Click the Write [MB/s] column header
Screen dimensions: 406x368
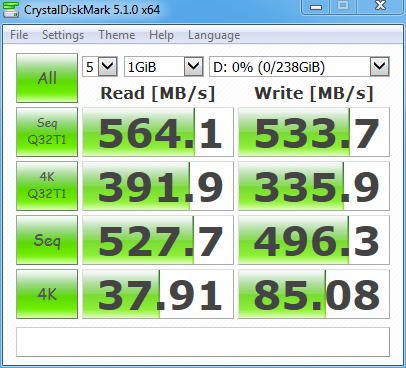[x=314, y=93]
